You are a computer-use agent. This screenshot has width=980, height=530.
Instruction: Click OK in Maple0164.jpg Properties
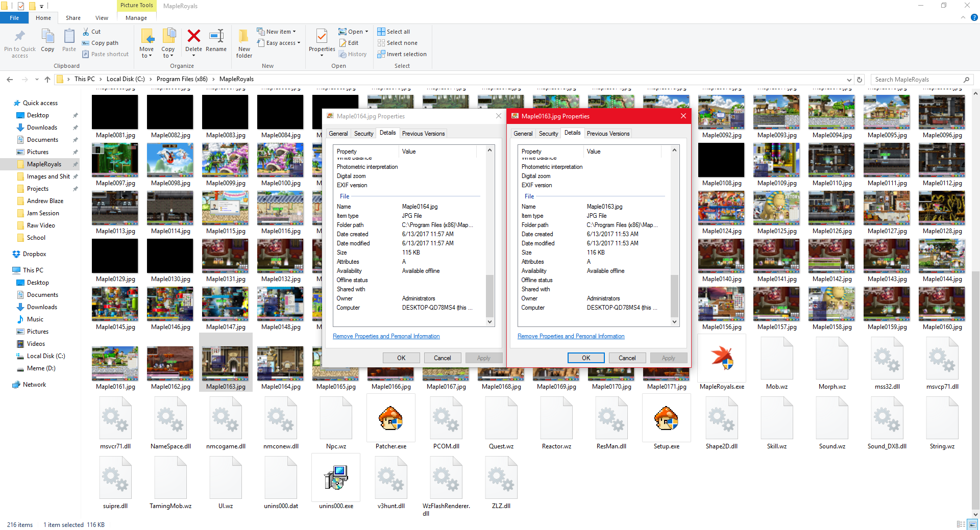(401, 358)
